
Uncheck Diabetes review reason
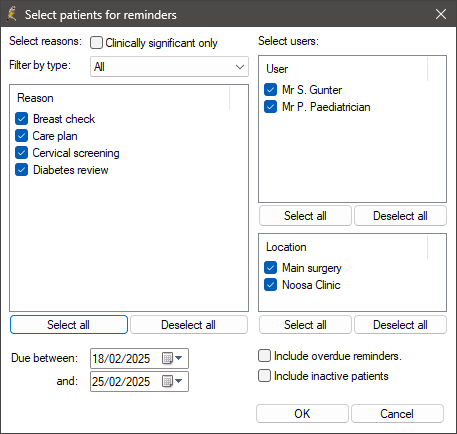coord(22,170)
